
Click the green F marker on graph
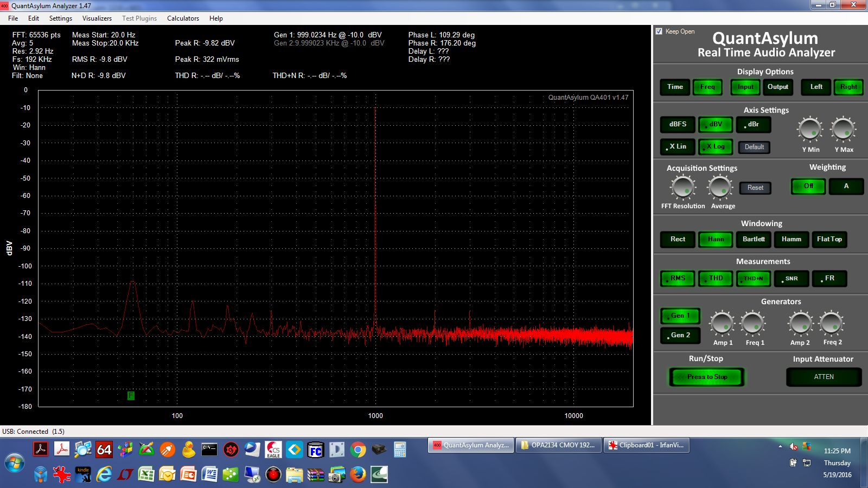[131, 395]
